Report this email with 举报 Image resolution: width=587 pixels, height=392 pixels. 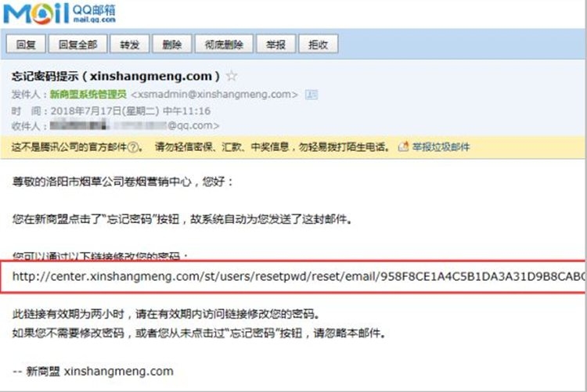[276, 44]
